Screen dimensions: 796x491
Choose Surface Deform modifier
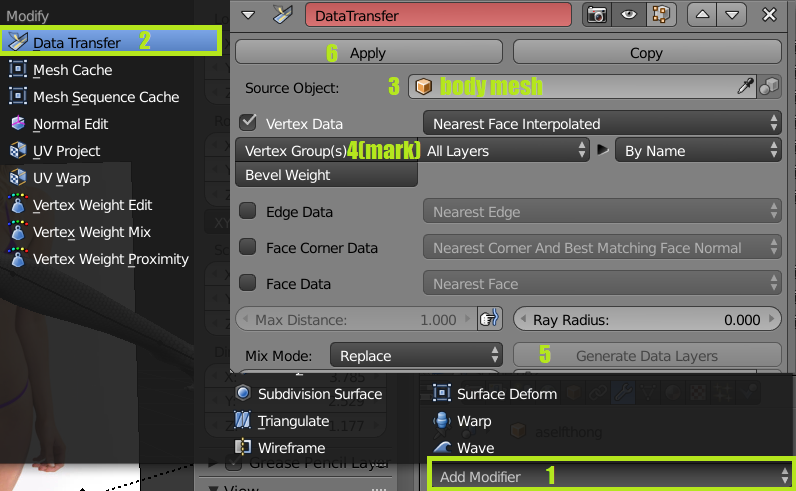pos(507,394)
